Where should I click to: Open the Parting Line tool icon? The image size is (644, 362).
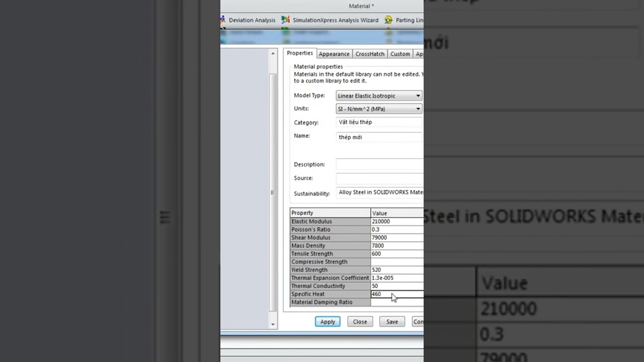[388, 20]
